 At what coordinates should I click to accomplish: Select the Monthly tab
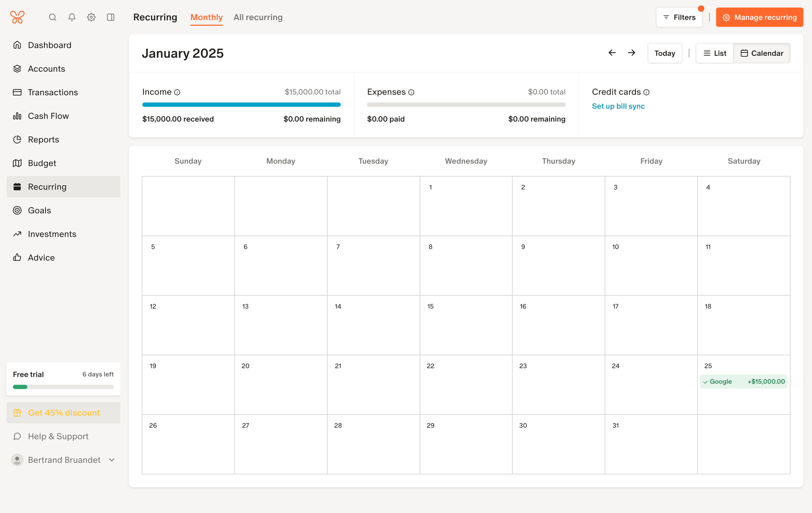pos(206,17)
